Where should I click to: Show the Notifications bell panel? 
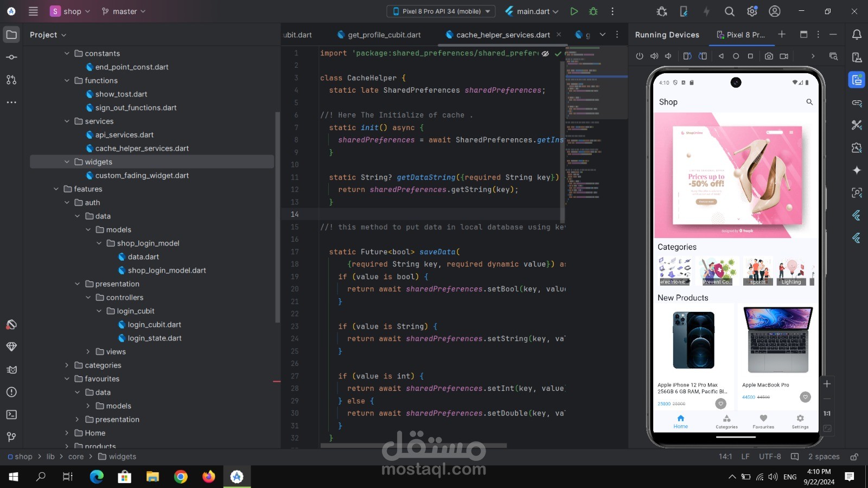click(x=857, y=35)
